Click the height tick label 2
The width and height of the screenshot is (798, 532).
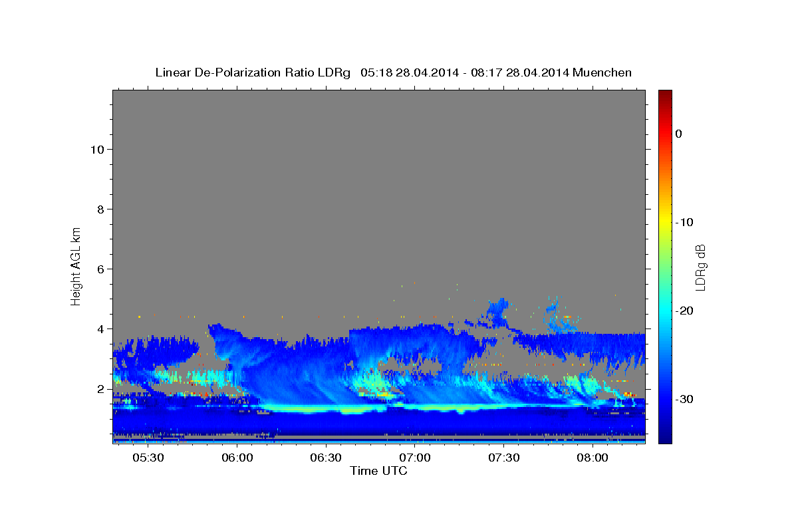pyautogui.click(x=100, y=389)
